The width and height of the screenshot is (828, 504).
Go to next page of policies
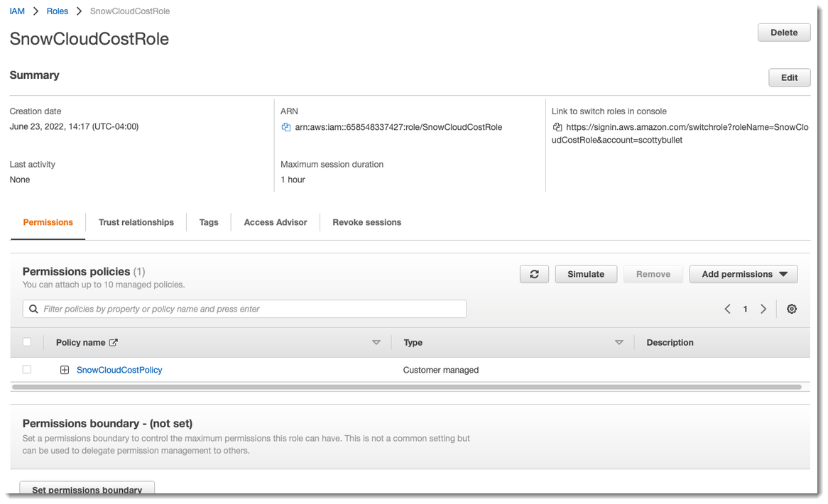point(763,309)
